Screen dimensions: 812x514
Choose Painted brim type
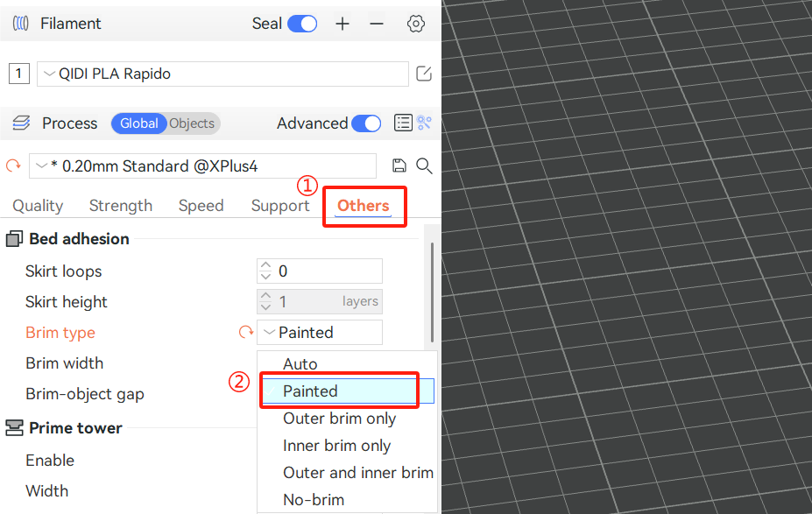[x=347, y=391]
